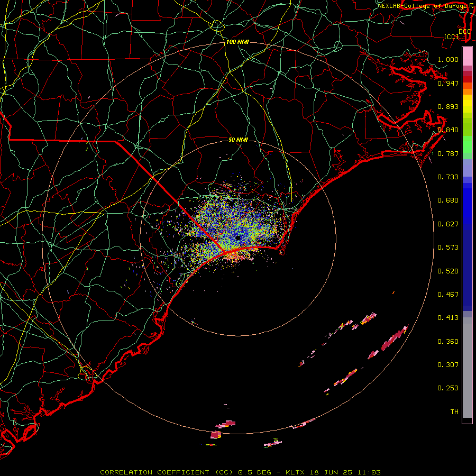Screen dimensions: 476x476
Task: Pick the light pink swatch atop color bar
Action: tap(467, 56)
